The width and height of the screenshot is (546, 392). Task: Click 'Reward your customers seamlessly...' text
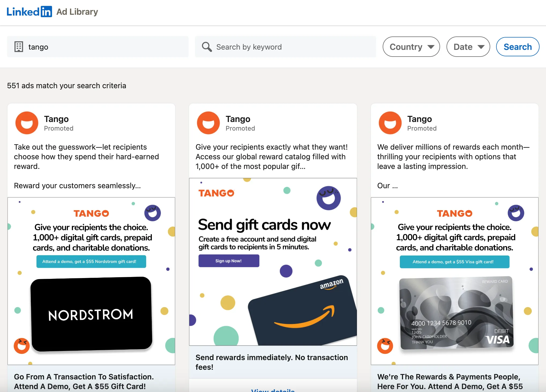pos(77,186)
